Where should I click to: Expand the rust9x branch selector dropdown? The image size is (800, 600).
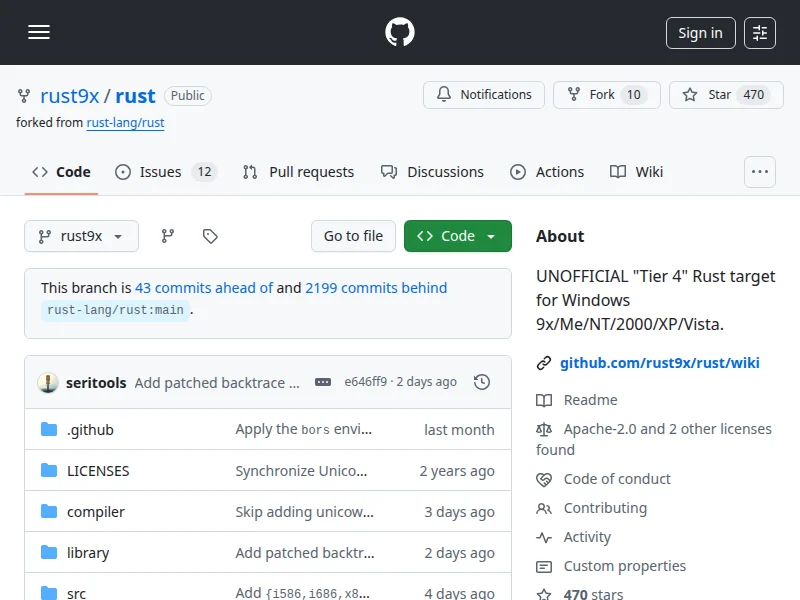pyautogui.click(x=81, y=236)
